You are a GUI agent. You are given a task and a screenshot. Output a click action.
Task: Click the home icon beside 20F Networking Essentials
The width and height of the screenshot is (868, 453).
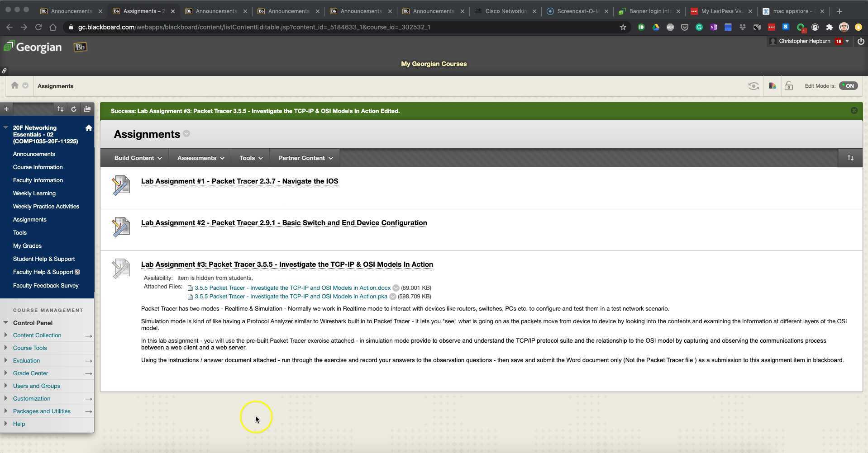[x=88, y=128]
